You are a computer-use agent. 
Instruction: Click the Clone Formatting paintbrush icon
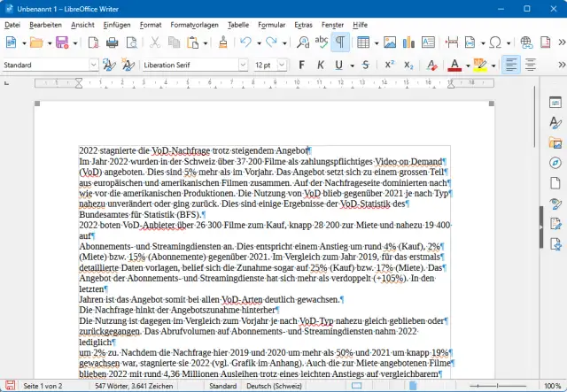point(224,42)
